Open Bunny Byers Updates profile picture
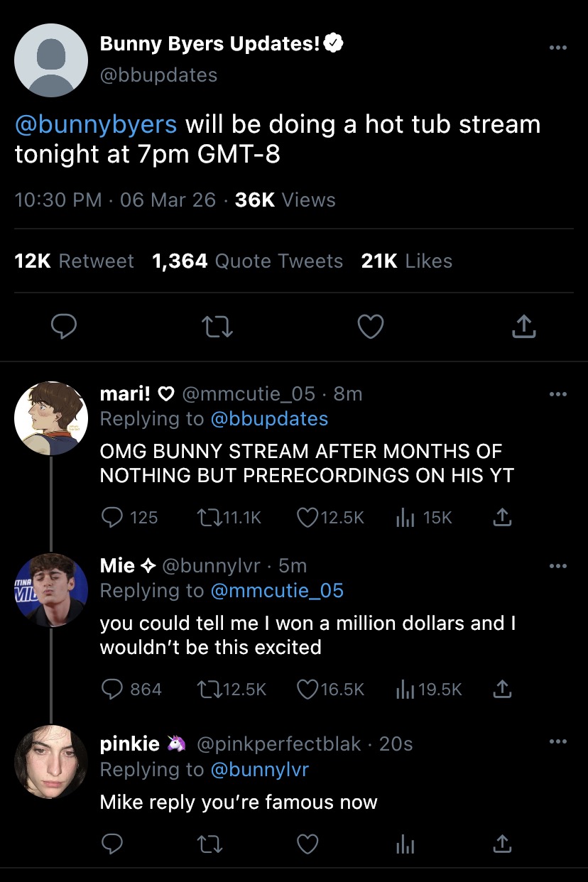588x882 pixels. click(51, 60)
